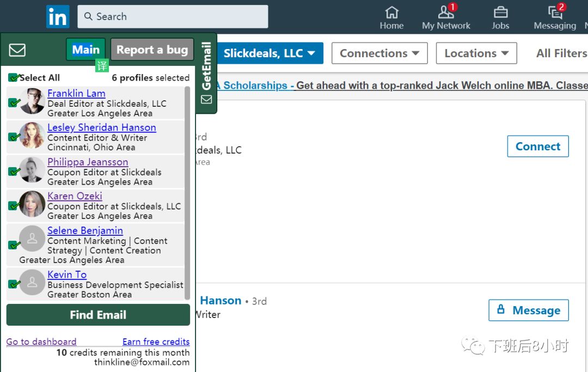Open the Jobs briefcase icon
The width and height of the screenshot is (588, 372).
[x=500, y=13]
